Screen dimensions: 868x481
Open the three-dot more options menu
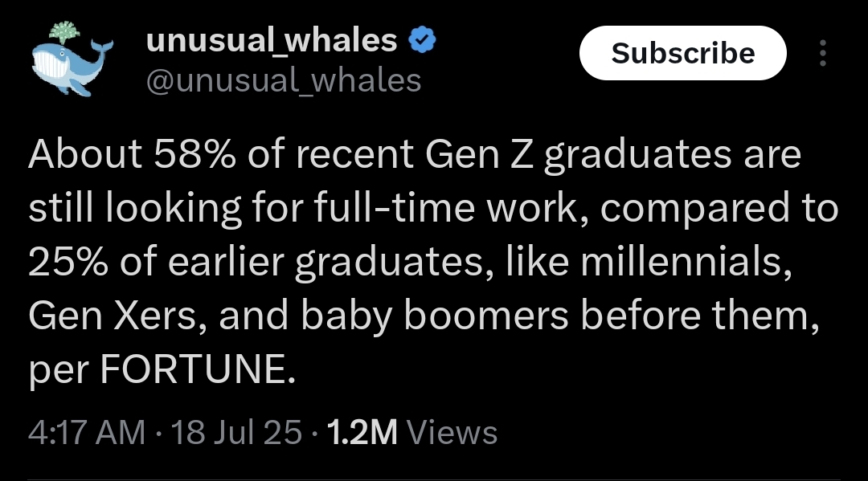pyautogui.click(x=823, y=53)
